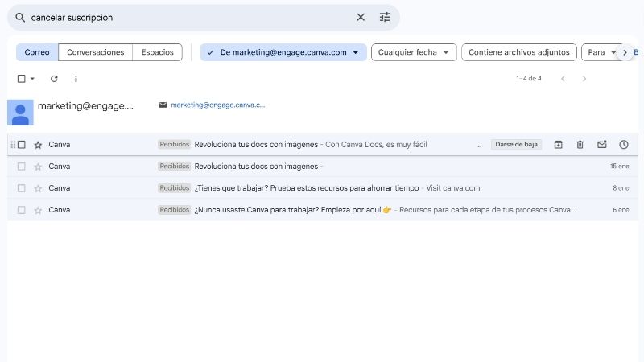This screenshot has width=644, height=362.
Task: Open the marketing@engage.canva.c... email link
Action: coord(217,105)
